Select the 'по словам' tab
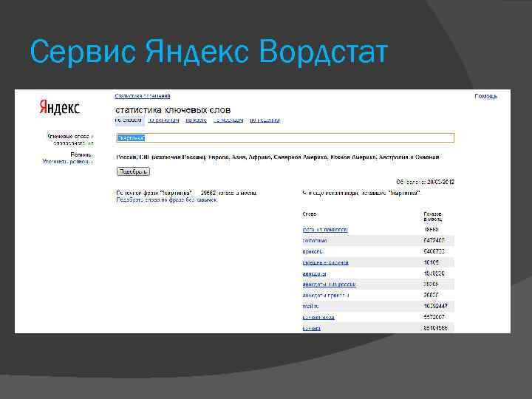This screenshot has height=399, width=532. (x=129, y=120)
